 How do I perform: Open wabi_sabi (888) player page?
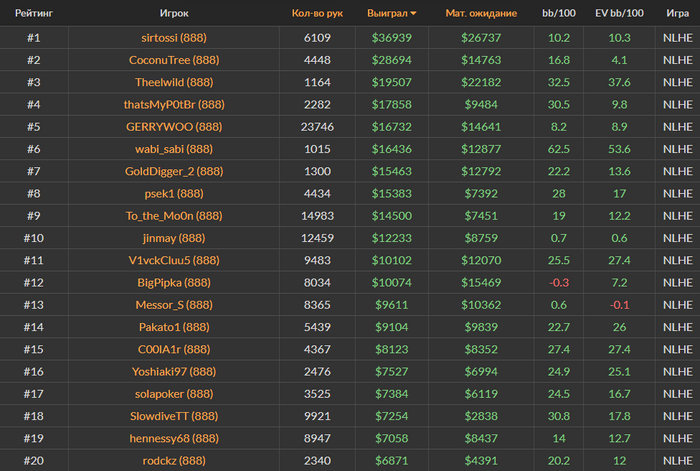coord(174,149)
